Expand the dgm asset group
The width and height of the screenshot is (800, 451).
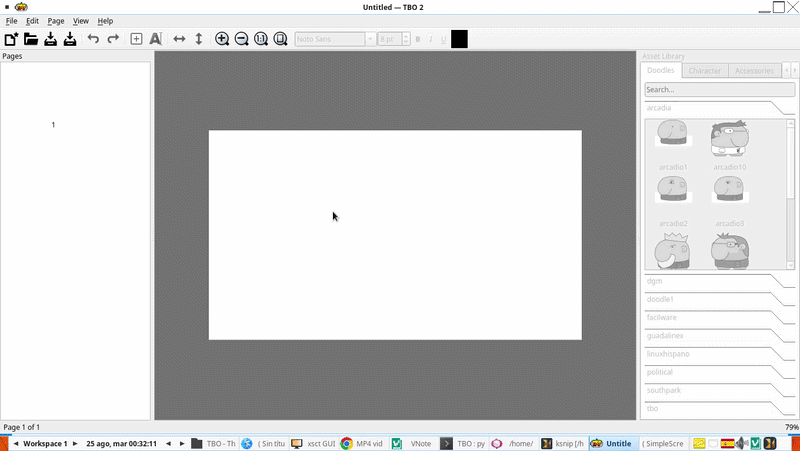719,281
